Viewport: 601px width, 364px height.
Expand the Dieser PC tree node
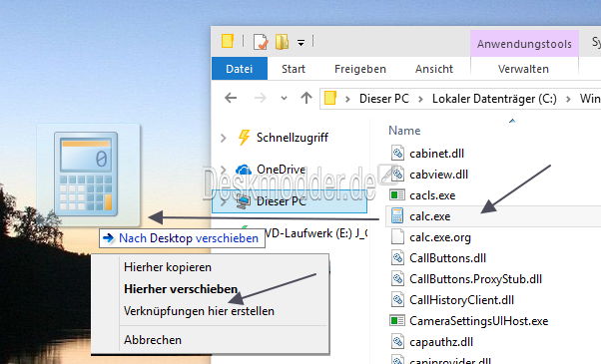[224, 201]
